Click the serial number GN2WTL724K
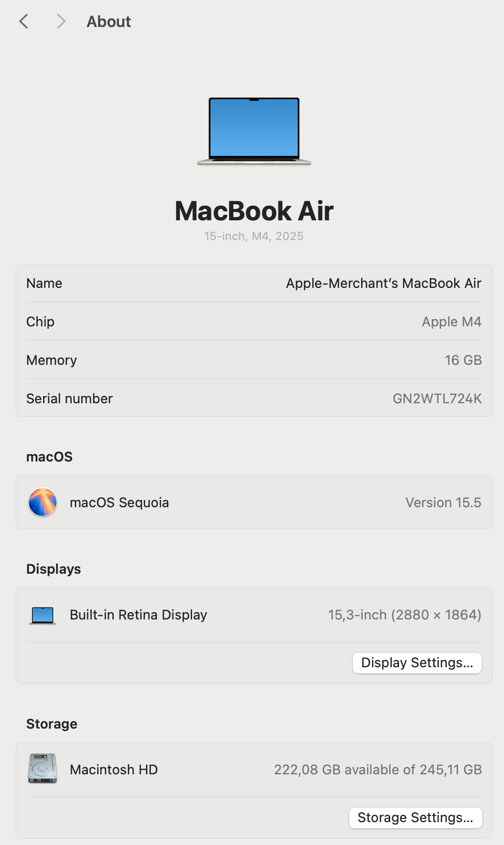Image resolution: width=504 pixels, height=845 pixels. (437, 399)
